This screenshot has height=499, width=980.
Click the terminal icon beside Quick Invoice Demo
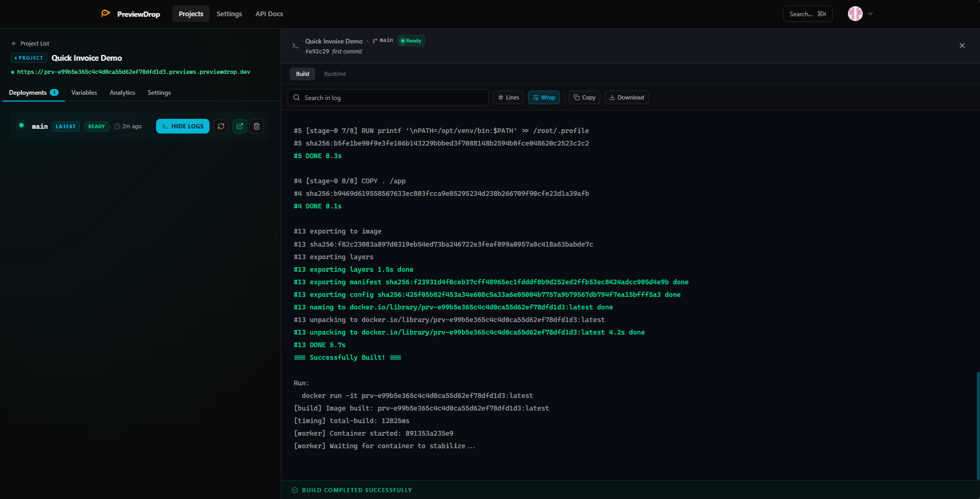pyautogui.click(x=295, y=46)
